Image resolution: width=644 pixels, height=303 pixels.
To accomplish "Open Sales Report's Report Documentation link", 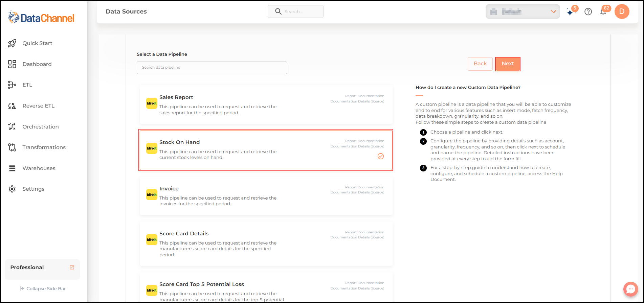I will [364, 96].
